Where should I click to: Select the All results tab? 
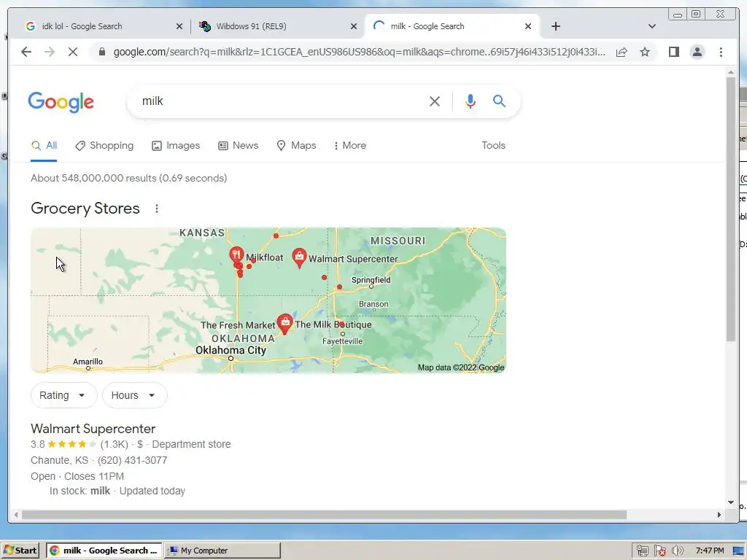pyautogui.click(x=44, y=145)
